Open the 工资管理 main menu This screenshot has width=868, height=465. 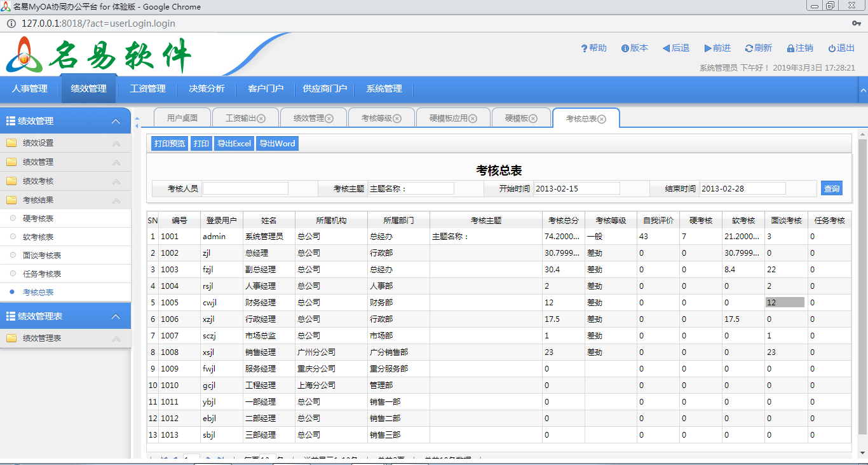tap(147, 89)
